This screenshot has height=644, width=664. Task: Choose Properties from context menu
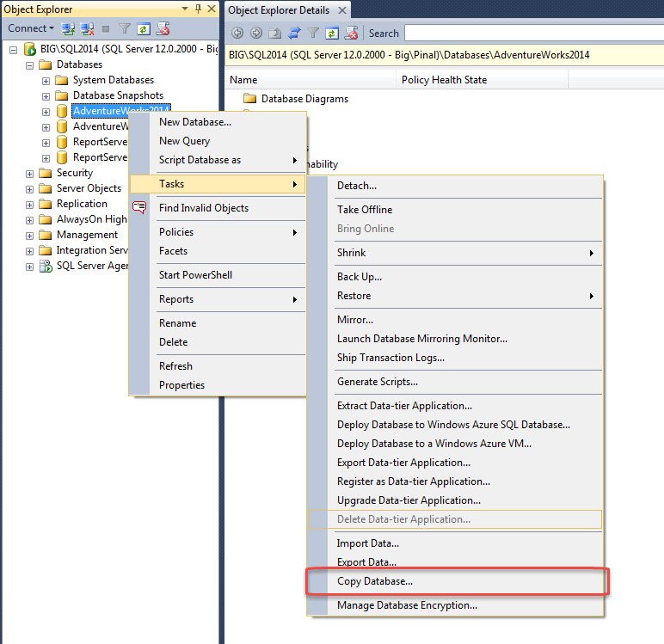[x=218, y=385]
